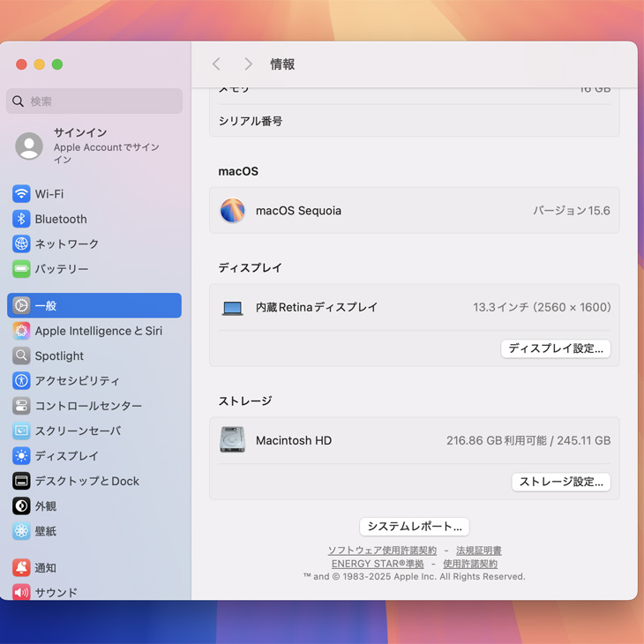Open バッテリー settings pane
Screen dimensions: 644x644
tap(61, 269)
